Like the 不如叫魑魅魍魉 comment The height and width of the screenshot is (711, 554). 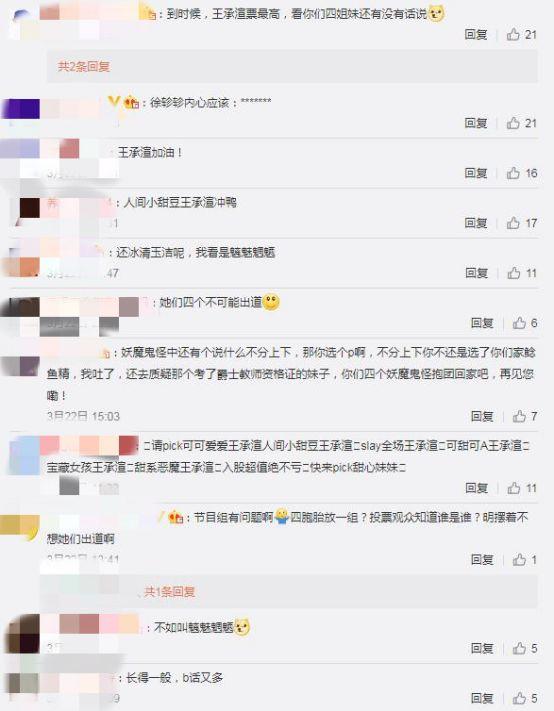pos(525,648)
